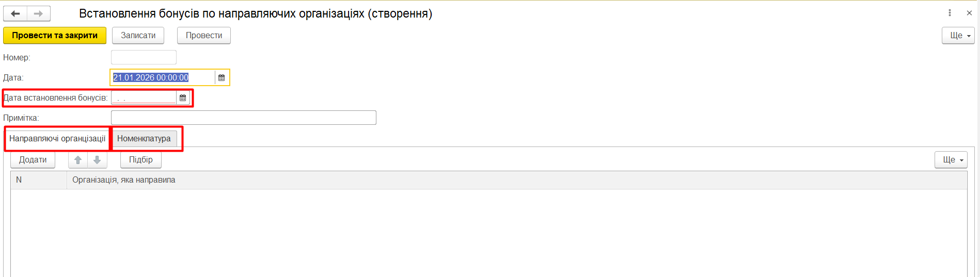Add a row with Додати
Screen dimensions: 980x277
click(33, 160)
